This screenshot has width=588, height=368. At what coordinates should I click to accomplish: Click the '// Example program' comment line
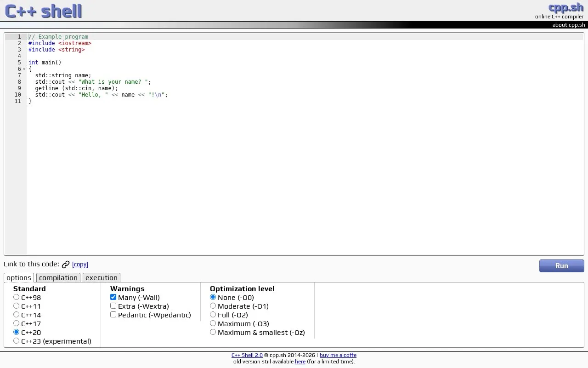[x=58, y=37]
